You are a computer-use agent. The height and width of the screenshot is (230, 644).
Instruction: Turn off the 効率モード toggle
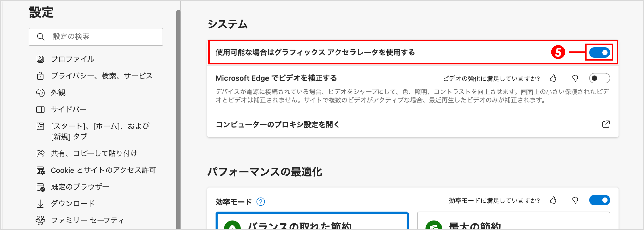(x=600, y=200)
